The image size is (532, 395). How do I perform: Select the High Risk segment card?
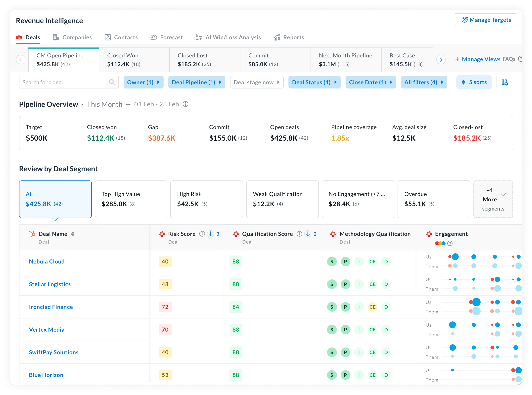coord(207,199)
